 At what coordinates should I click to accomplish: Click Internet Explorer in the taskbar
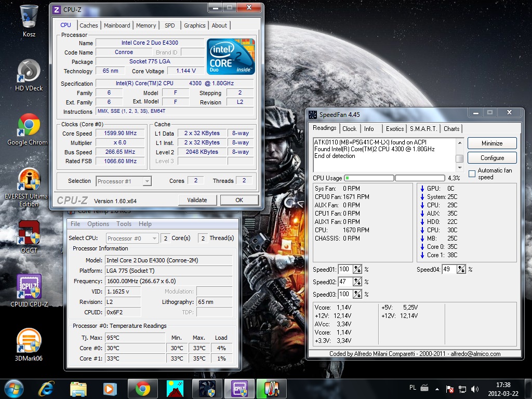(46, 388)
